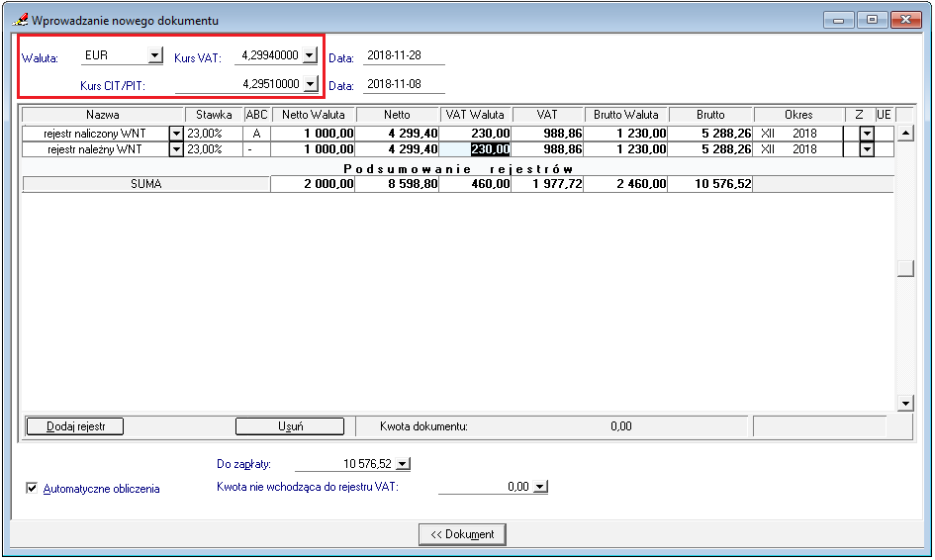This screenshot has width=935, height=560.
Task: Toggle the Automatyczne obliczenia checkbox
Action: pyautogui.click(x=32, y=489)
